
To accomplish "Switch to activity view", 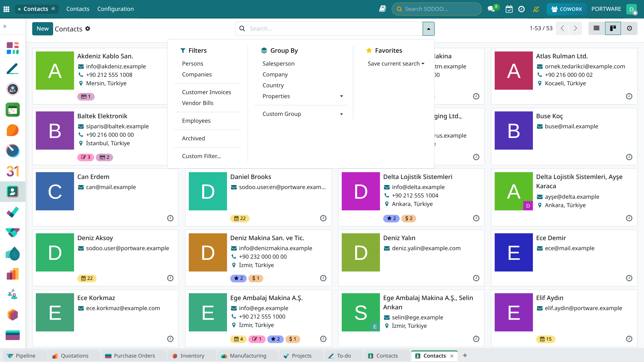I will pos(630,28).
